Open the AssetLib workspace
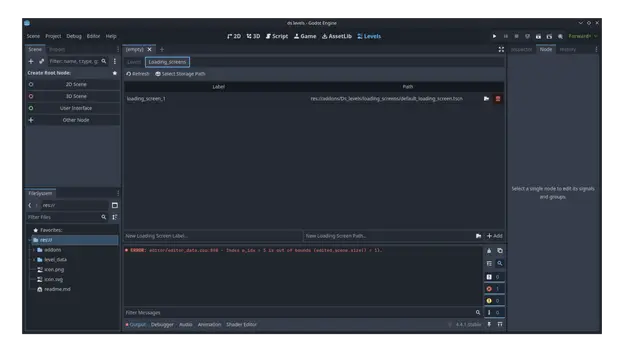Screen dimensions: 624x360 pyautogui.click(x=337, y=36)
